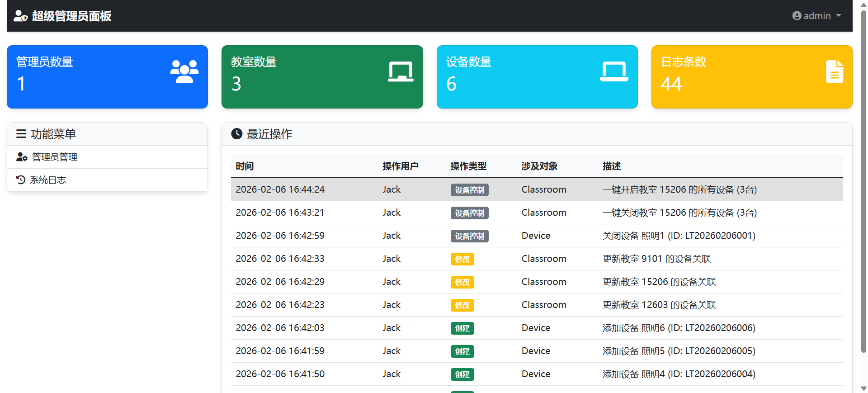Open the 超级管理员面板 brand title
This screenshot has width=868, height=393.
point(71,16)
